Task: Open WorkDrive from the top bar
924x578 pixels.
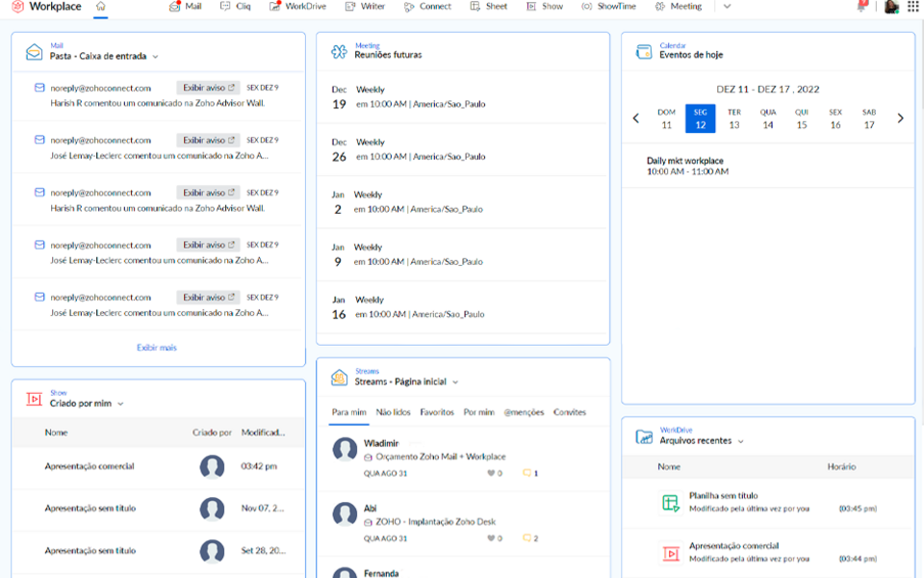Action: tap(297, 7)
